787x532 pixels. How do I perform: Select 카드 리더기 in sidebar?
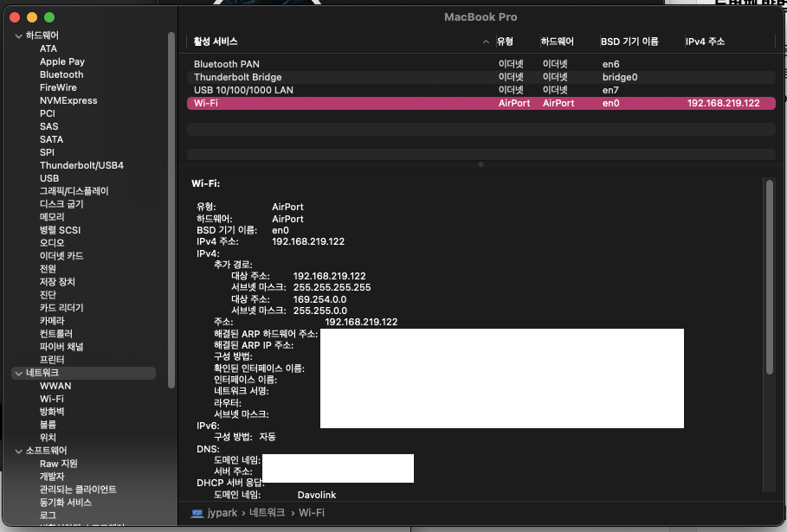pos(61,308)
